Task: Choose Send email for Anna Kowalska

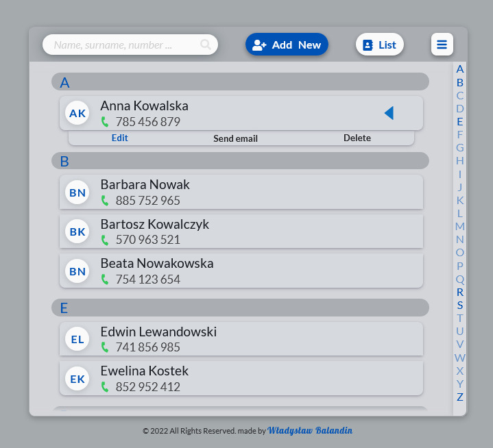Action: pos(235,138)
